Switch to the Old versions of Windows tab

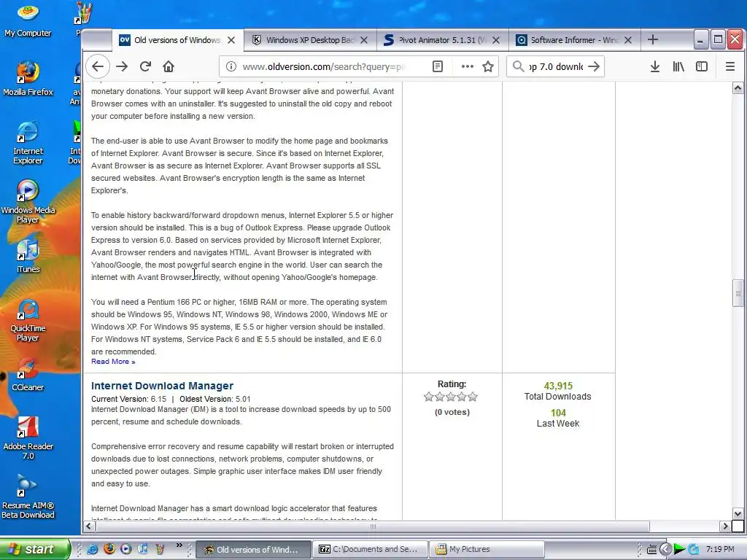(x=177, y=41)
